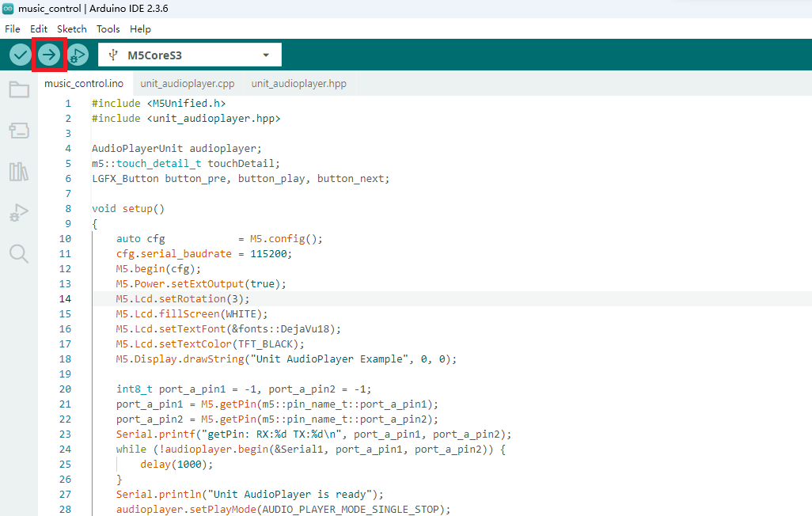Click the setTextColor(TFT_BLACK) line
Image resolution: width=812 pixels, height=516 pixels.
point(211,344)
